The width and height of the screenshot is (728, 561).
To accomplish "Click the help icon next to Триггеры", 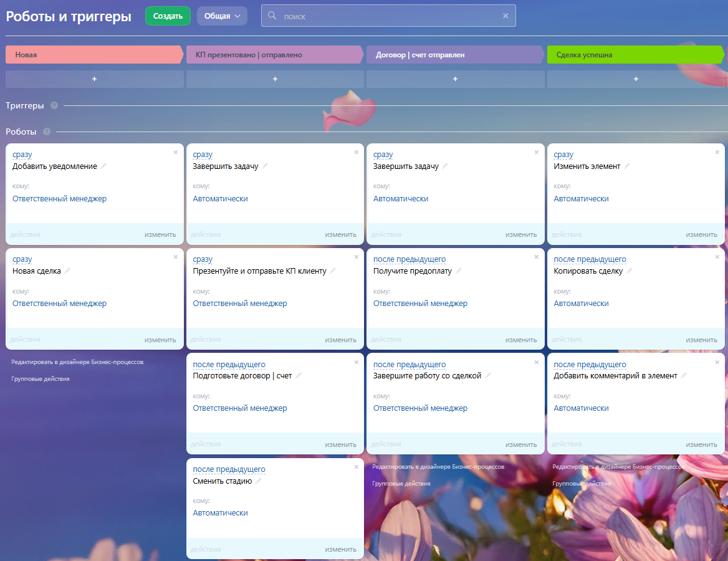I will (x=54, y=105).
